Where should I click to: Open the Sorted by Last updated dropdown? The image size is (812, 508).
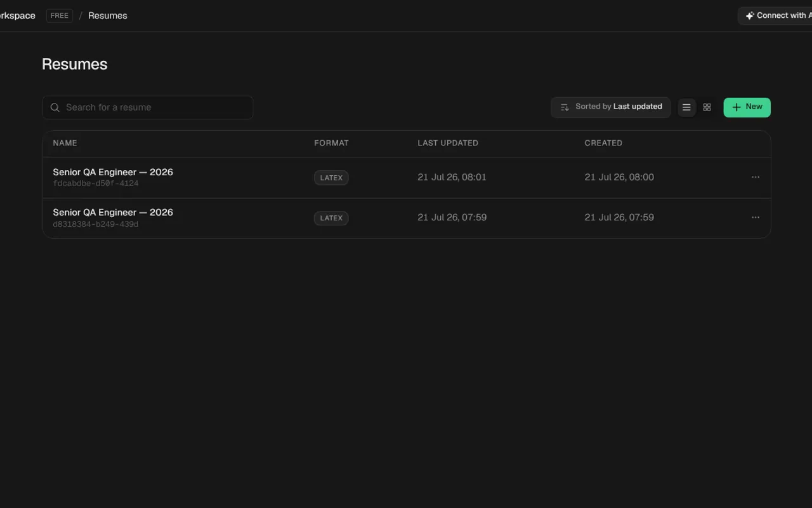click(611, 107)
